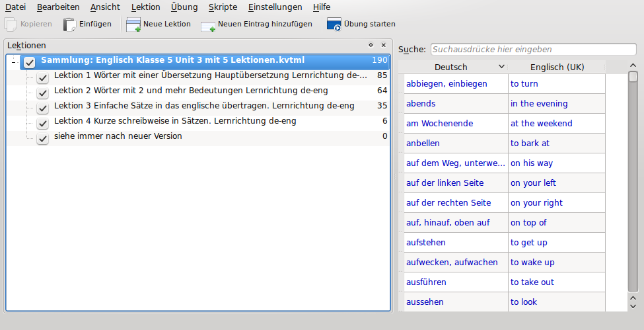Click cell 'to get up'

tap(557, 242)
